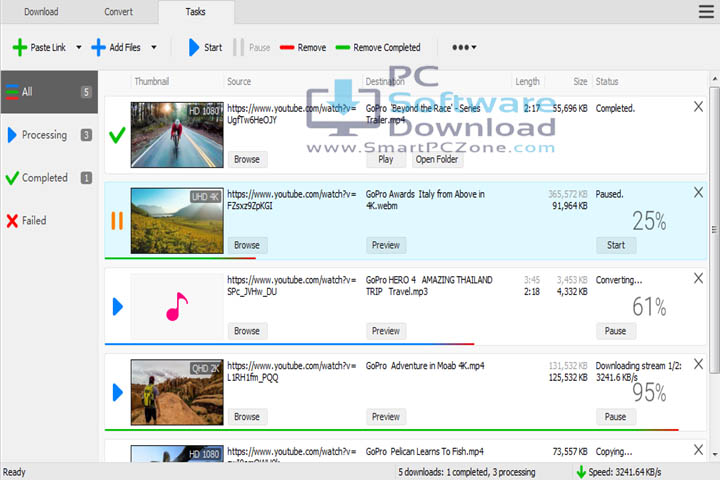Filter by Failed tasks in sidebar
Screen dimensions: 720x480
coord(49,220)
